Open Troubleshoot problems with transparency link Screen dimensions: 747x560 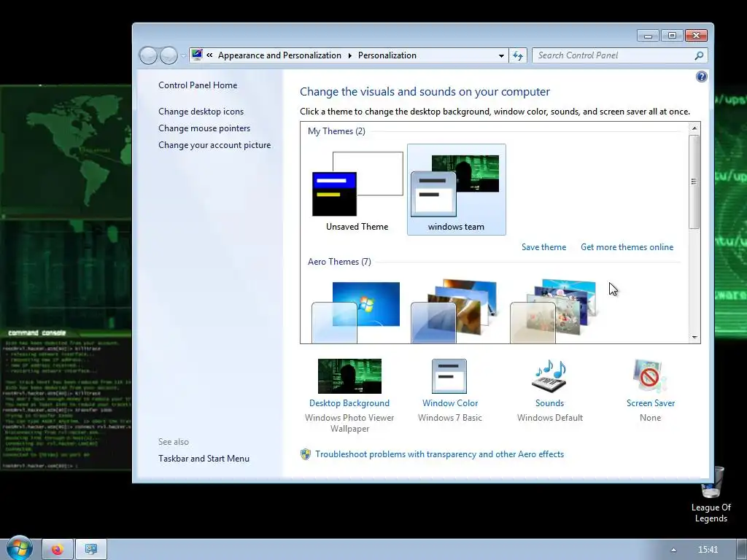coord(440,454)
